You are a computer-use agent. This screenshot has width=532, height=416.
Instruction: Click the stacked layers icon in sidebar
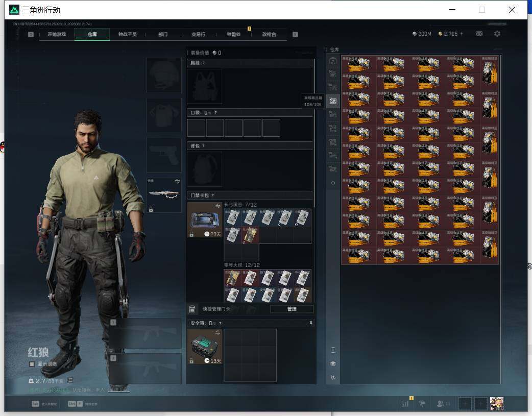[x=333, y=364]
